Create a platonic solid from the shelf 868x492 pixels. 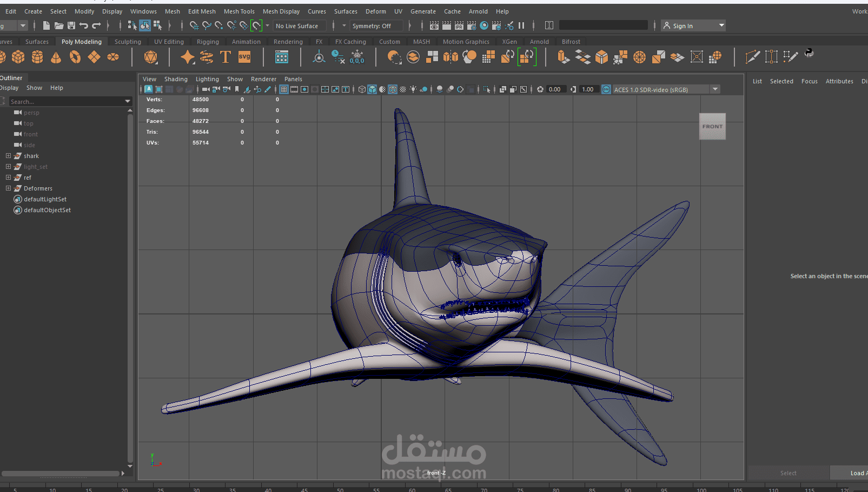click(x=151, y=57)
